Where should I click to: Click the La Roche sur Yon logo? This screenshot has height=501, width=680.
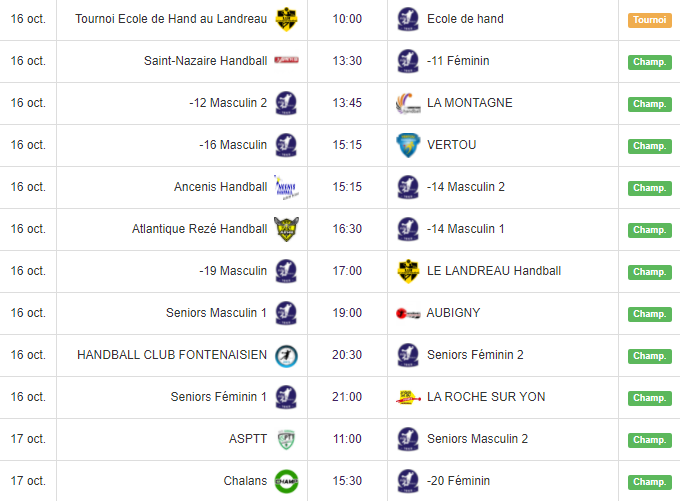[x=407, y=397]
